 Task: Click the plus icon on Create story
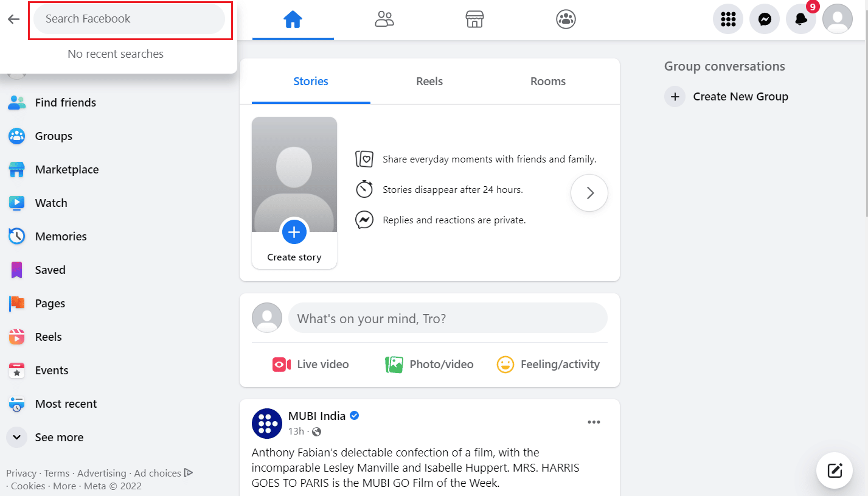point(294,232)
